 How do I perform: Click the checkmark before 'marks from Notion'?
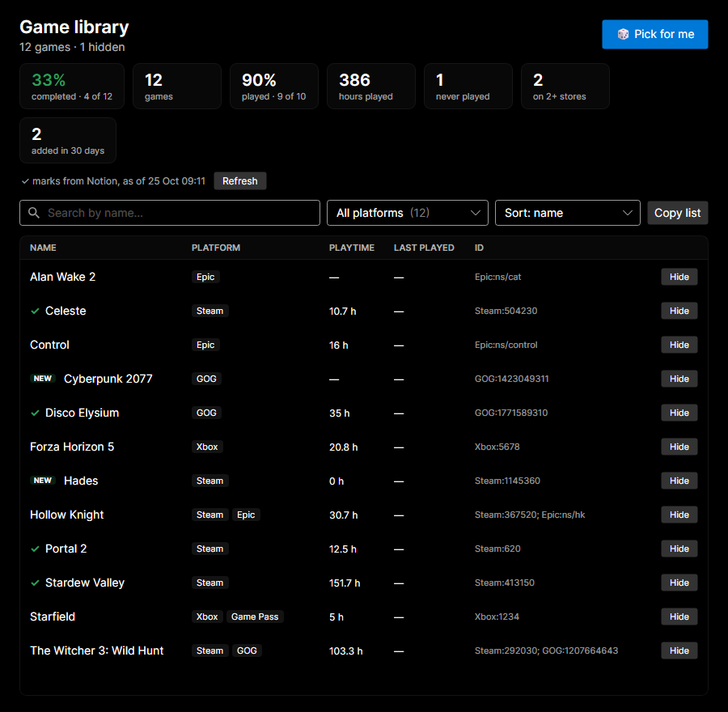click(25, 181)
